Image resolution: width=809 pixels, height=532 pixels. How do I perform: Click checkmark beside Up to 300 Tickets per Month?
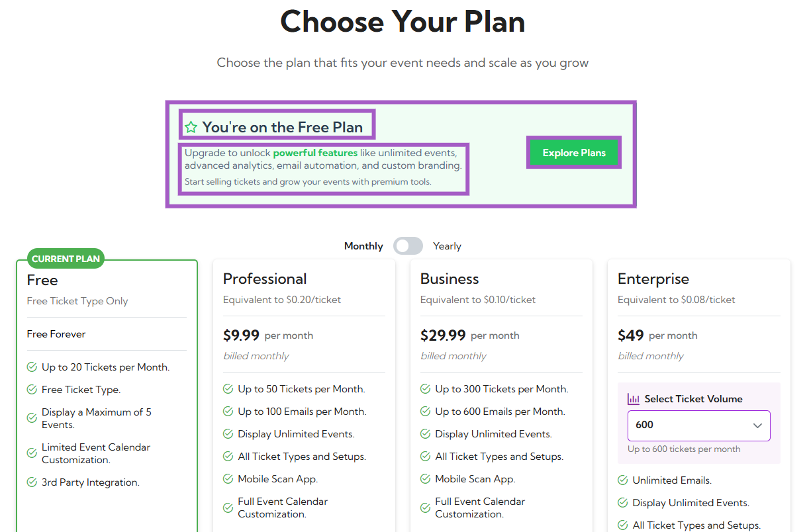[x=425, y=389]
